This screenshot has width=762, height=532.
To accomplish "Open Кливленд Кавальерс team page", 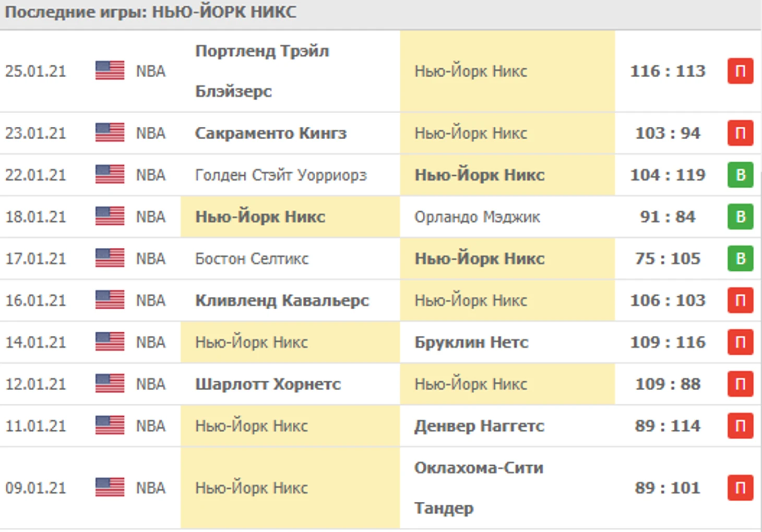I will pos(282,300).
